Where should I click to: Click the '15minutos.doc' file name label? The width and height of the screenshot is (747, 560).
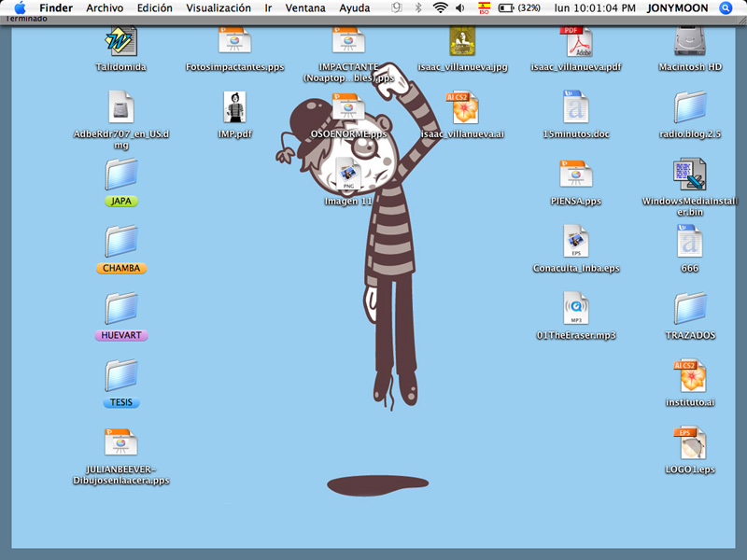[576, 133]
